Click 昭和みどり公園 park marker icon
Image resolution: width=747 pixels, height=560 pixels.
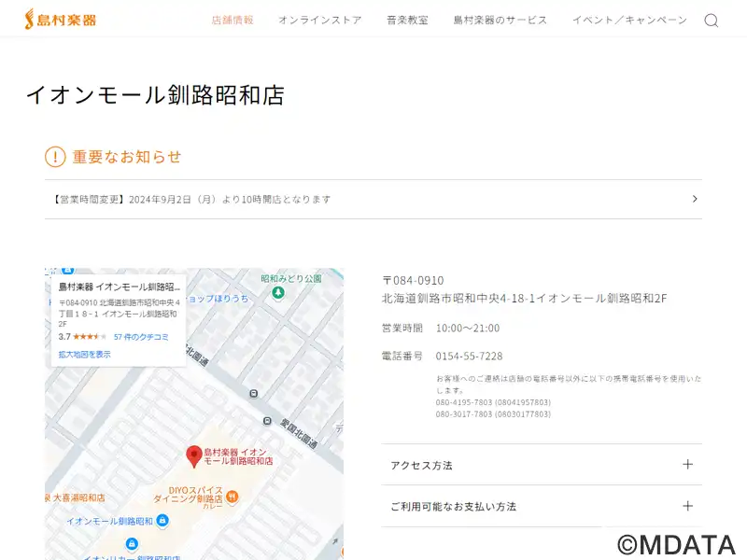pos(278,293)
